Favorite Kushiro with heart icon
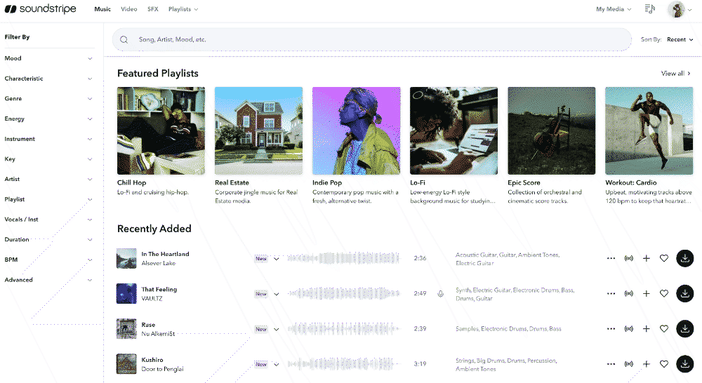The image size is (702, 383). (x=664, y=364)
